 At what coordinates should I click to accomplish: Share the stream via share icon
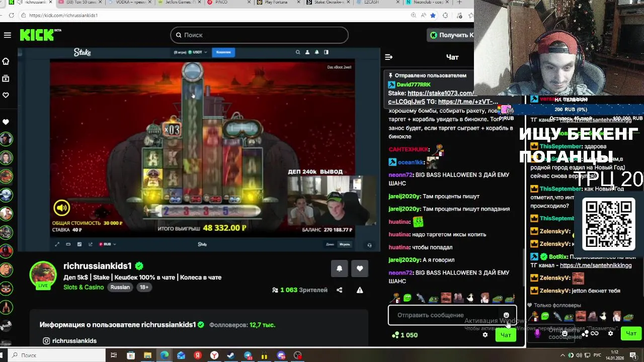[x=339, y=290]
